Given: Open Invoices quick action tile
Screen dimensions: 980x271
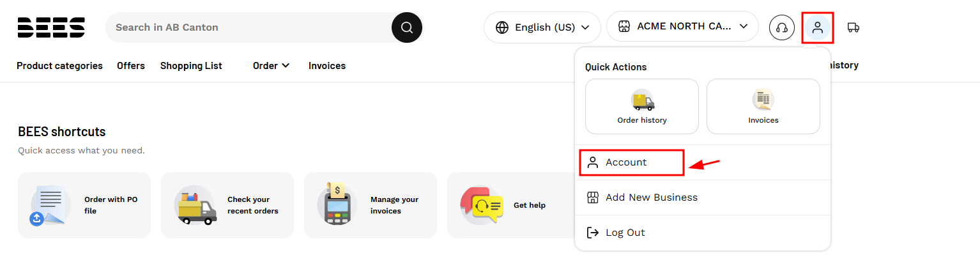Looking at the screenshot, I should [763, 106].
